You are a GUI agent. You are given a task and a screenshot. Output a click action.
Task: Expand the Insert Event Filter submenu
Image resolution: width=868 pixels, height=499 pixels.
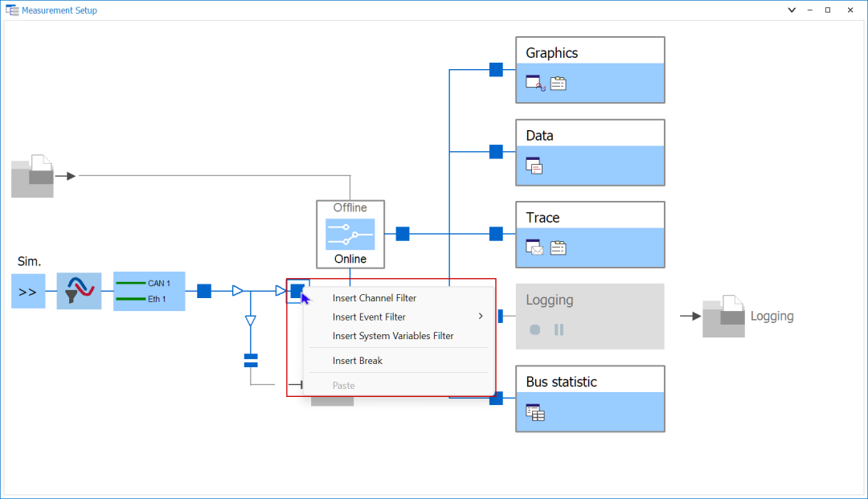[399, 317]
